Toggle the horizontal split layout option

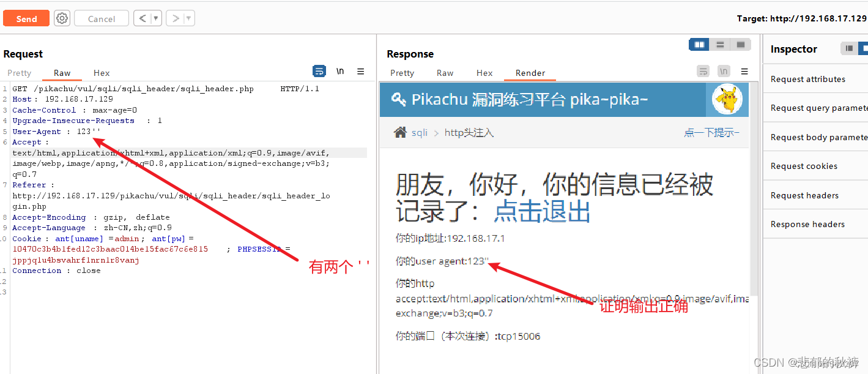[720, 44]
